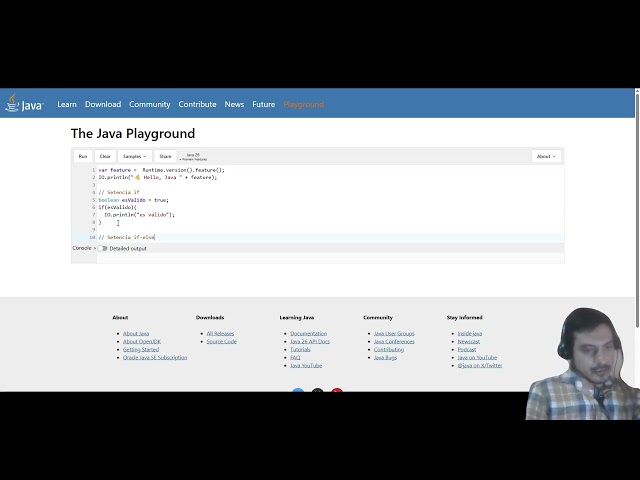Open the Java Conferences link

[x=394, y=341]
